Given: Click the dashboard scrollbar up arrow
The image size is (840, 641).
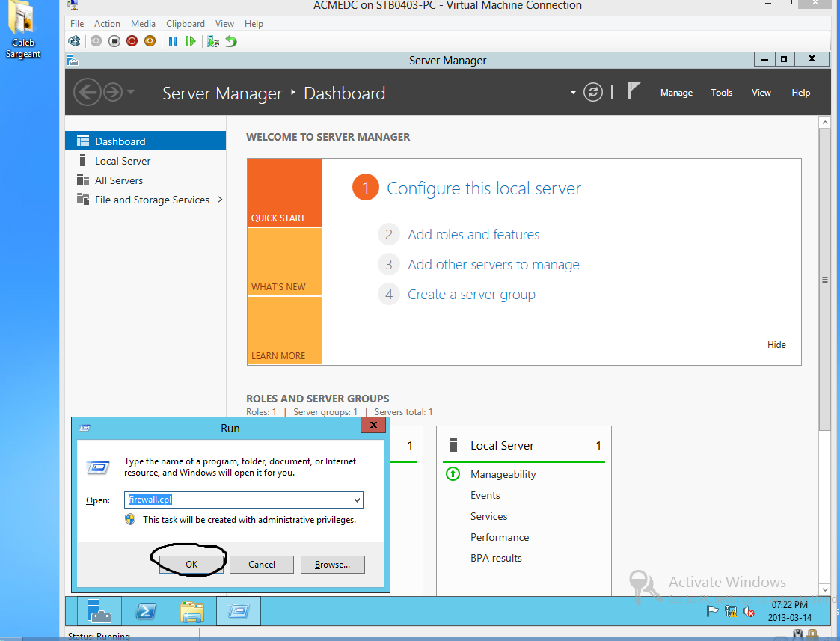Looking at the screenshot, I should pyautogui.click(x=824, y=123).
